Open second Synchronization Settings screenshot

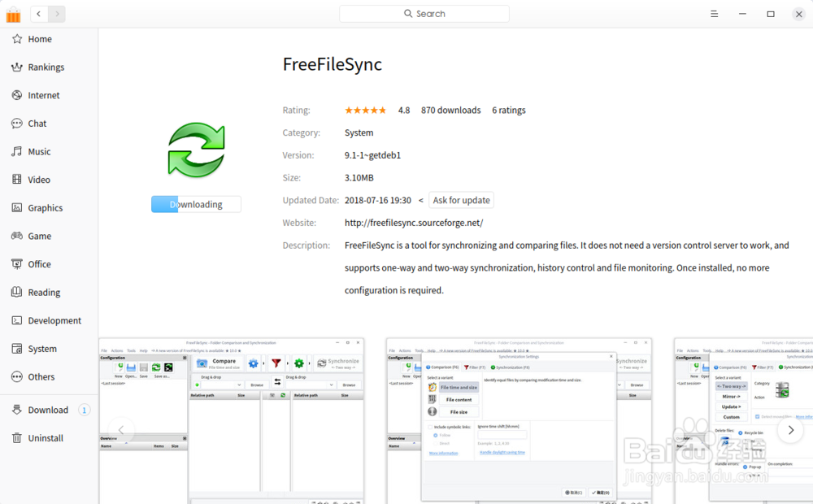point(519,421)
